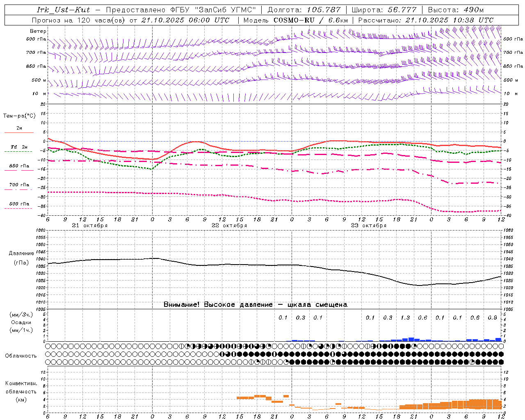Click the Прогноз на 120 часа(ов) text

(x=79, y=20)
